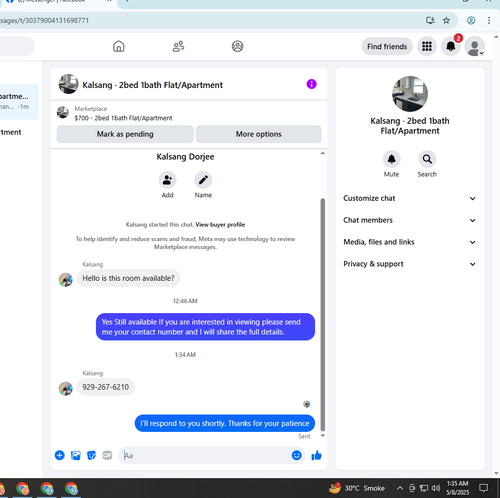
Task: Open the network icon in system tray
Action: tap(424, 488)
